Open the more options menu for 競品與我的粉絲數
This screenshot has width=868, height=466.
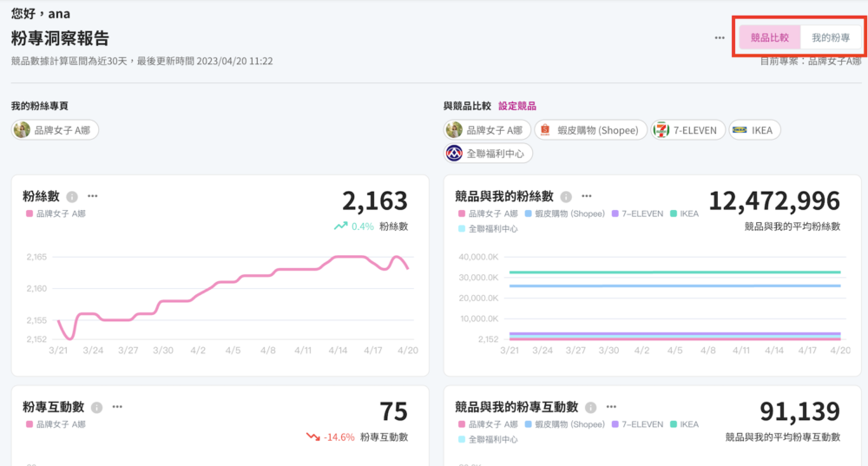coord(587,196)
